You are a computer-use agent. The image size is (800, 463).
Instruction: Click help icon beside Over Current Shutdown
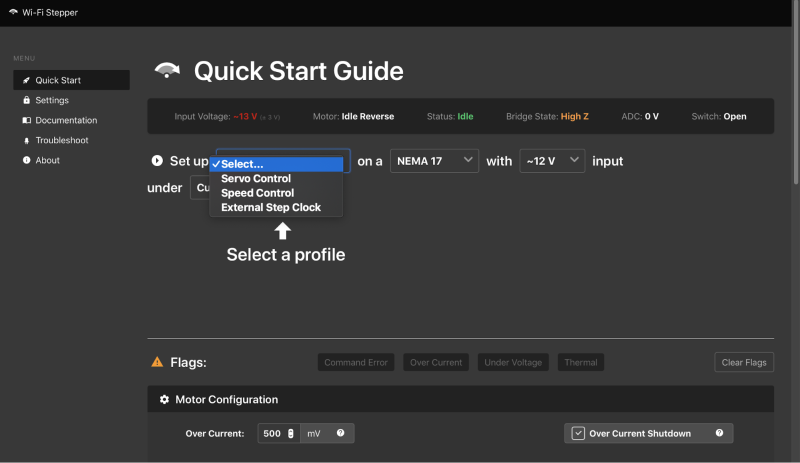pyautogui.click(x=719, y=433)
